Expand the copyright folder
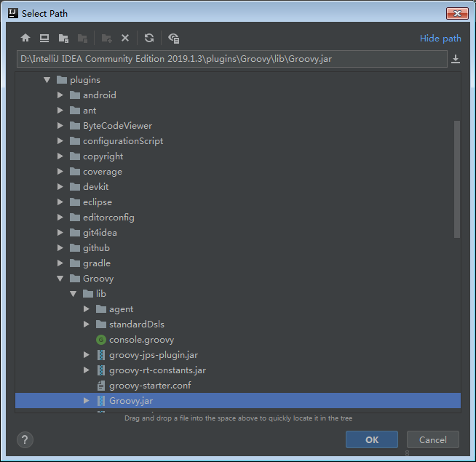This screenshot has height=462, width=476. click(x=60, y=156)
